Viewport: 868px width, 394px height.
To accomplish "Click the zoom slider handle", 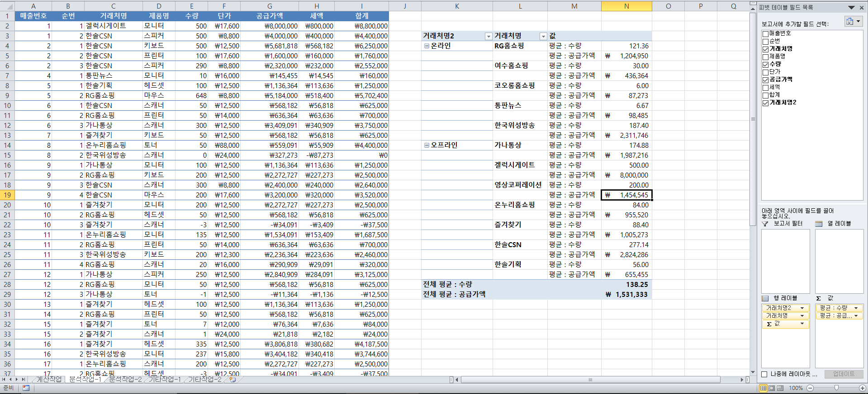I will click(x=836, y=388).
